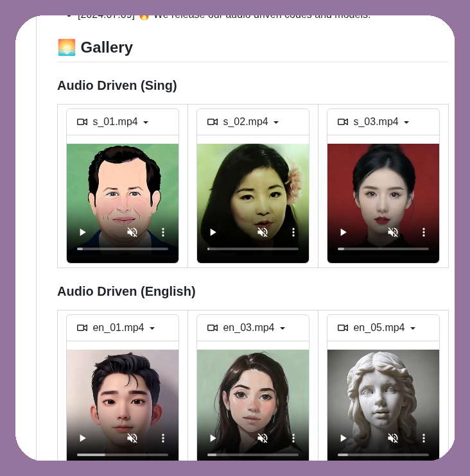470x476 pixels.
Task: Seek in the en_01.mp4 progress bar
Action: click(123, 455)
